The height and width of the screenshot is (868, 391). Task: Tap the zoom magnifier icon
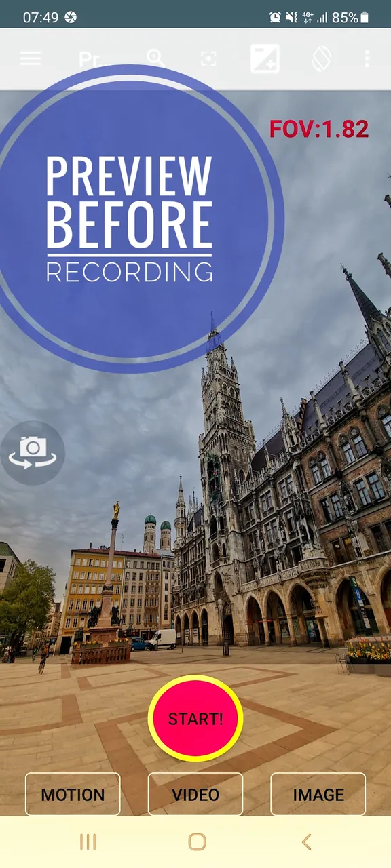(x=156, y=58)
